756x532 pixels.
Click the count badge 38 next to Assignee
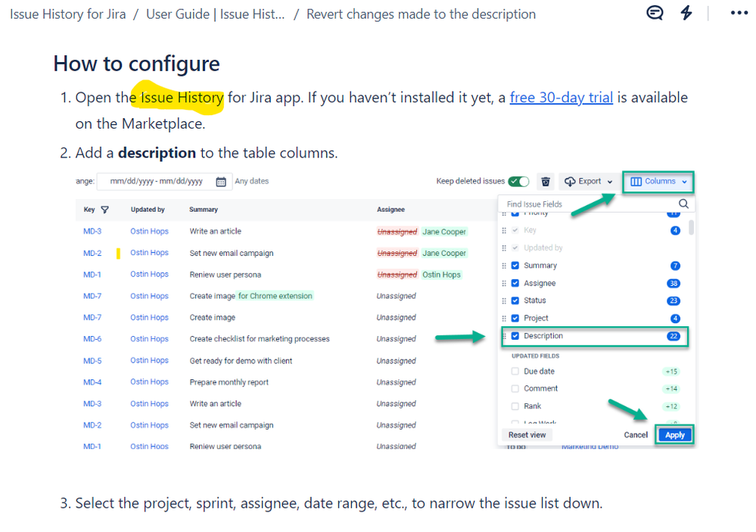674,283
